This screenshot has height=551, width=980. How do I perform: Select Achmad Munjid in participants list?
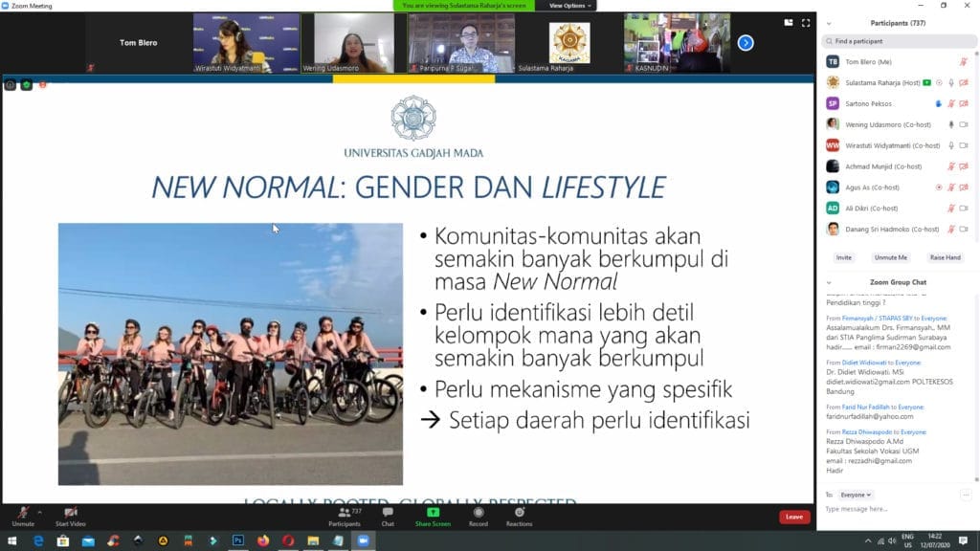click(898, 166)
